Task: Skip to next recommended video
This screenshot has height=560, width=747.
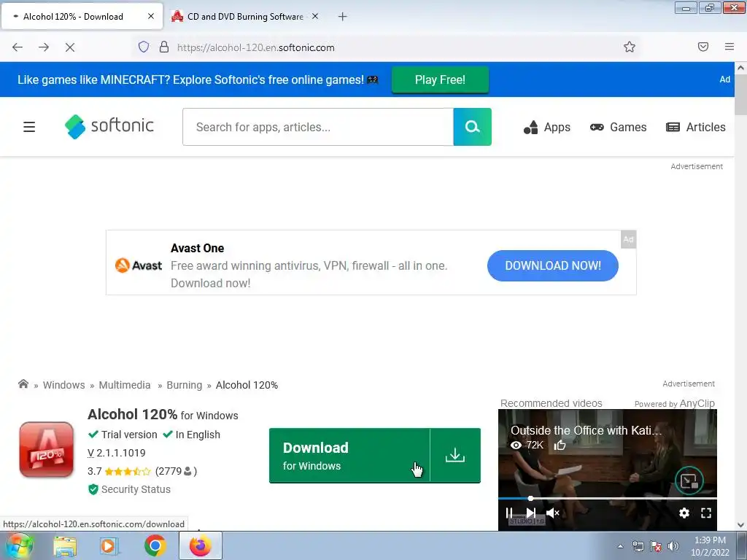Action: point(531,513)
